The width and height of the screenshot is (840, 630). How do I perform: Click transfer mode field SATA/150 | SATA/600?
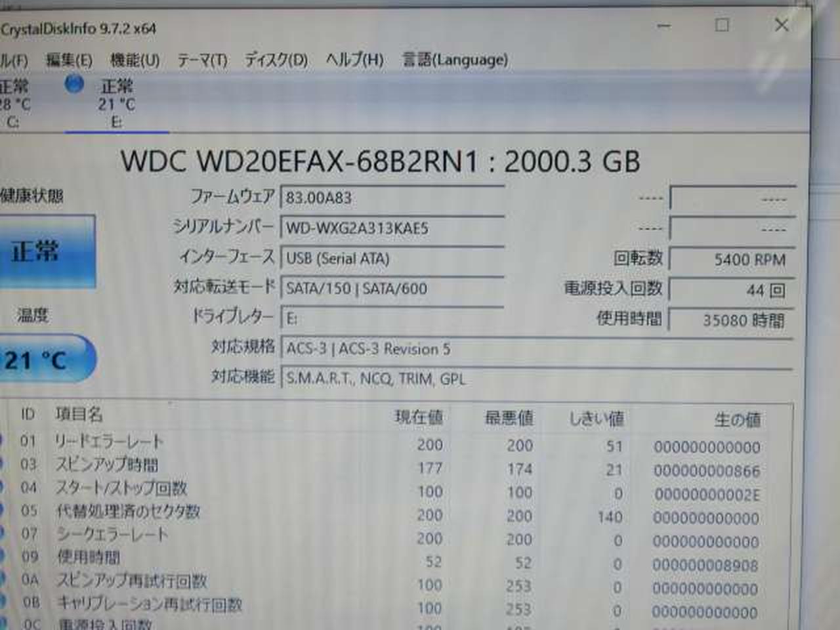click(x=392, y=288)
